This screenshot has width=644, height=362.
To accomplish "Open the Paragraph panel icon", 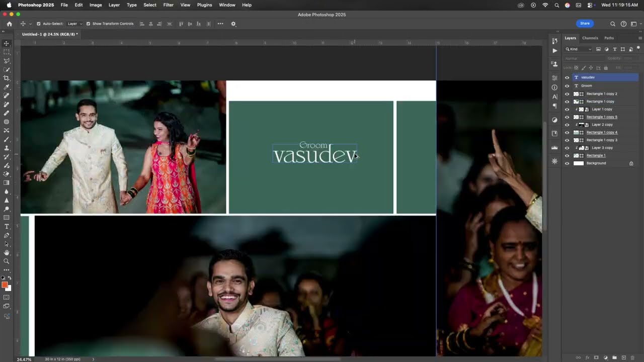I will point(554,106).
